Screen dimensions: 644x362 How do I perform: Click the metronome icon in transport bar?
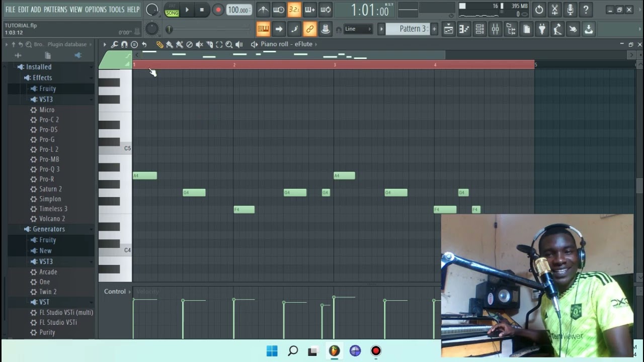click(263, 10)
